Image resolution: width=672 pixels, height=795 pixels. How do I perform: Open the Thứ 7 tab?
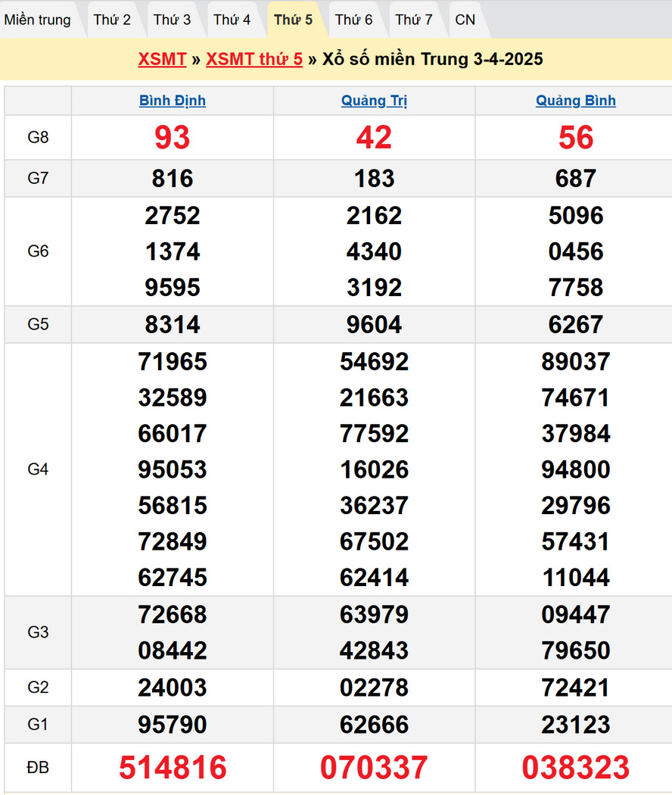click(x=414, y=20)
